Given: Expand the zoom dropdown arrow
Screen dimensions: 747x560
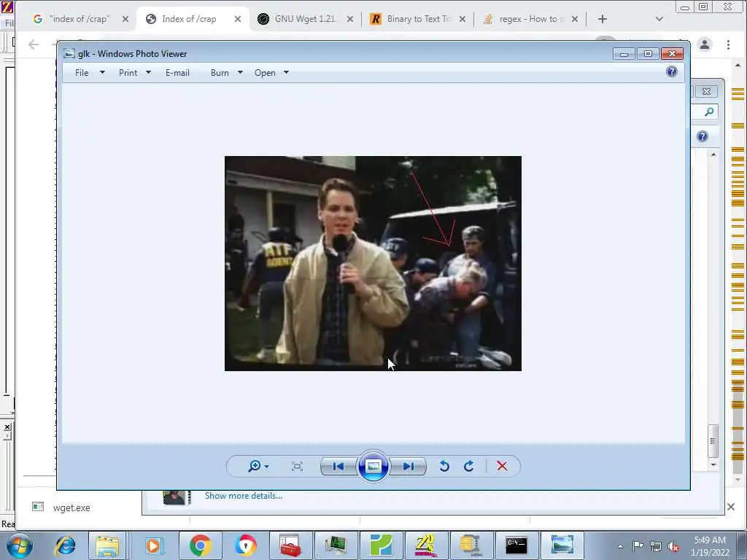Looking at the screenshot, I should (x=266, y=467).
